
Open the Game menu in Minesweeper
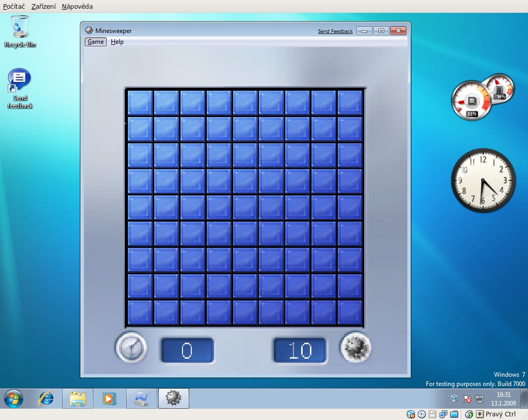pyautogui.click(x=95, y=42)
